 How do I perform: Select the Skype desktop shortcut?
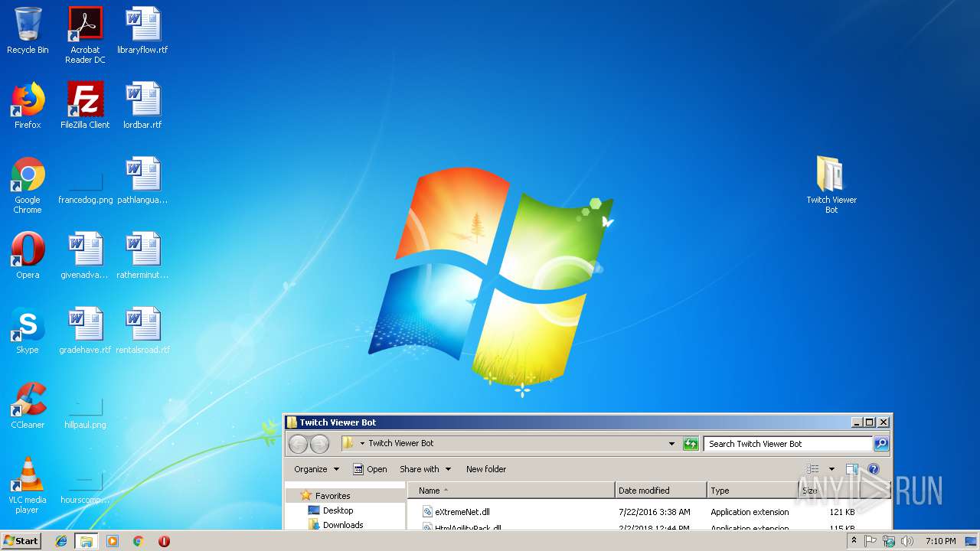(28, 331)
